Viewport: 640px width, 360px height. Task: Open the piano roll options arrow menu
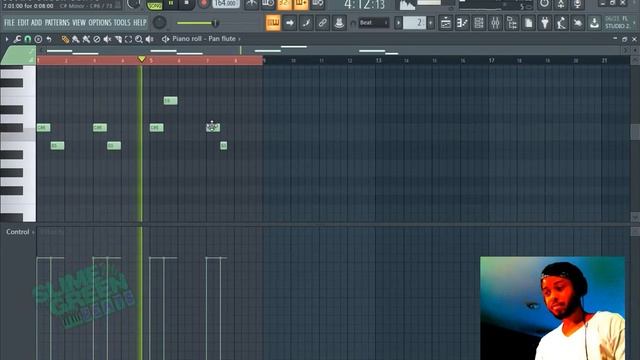pyautogui.click(x=7, y=39)
